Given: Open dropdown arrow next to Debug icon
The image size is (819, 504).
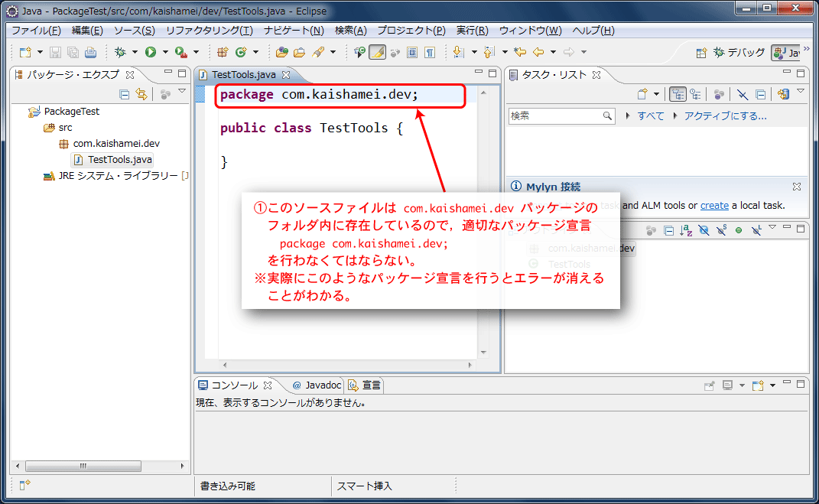Looking at the screenshot, I should (135, 52).
